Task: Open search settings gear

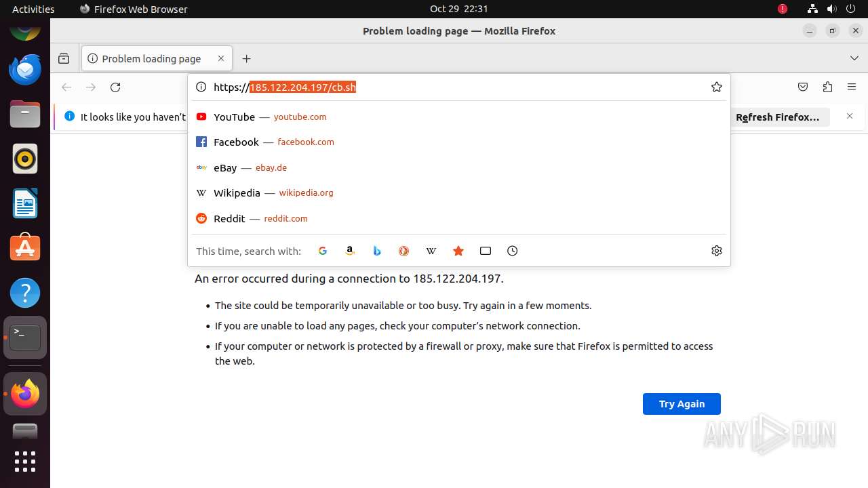Action: 717,251
